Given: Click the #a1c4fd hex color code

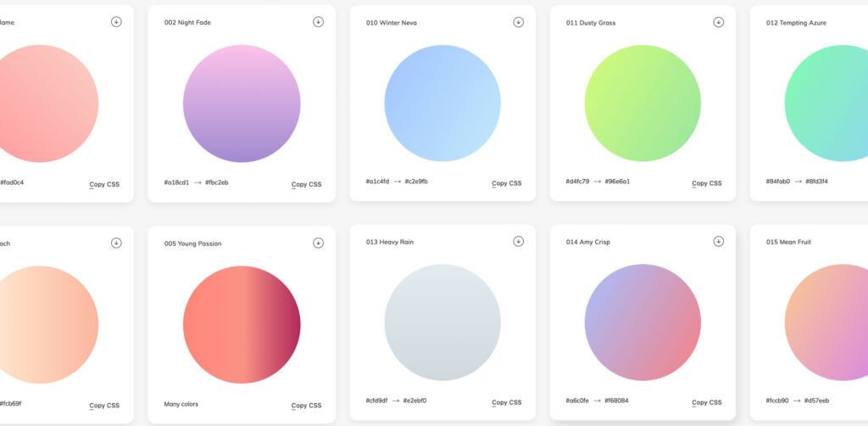Looking at the screenshot, I should point(377,181).
